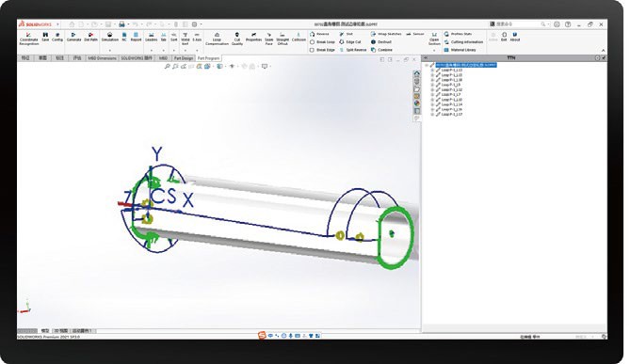Select the Del Path icon
This screenshot has height=364, width=630.
90,37
